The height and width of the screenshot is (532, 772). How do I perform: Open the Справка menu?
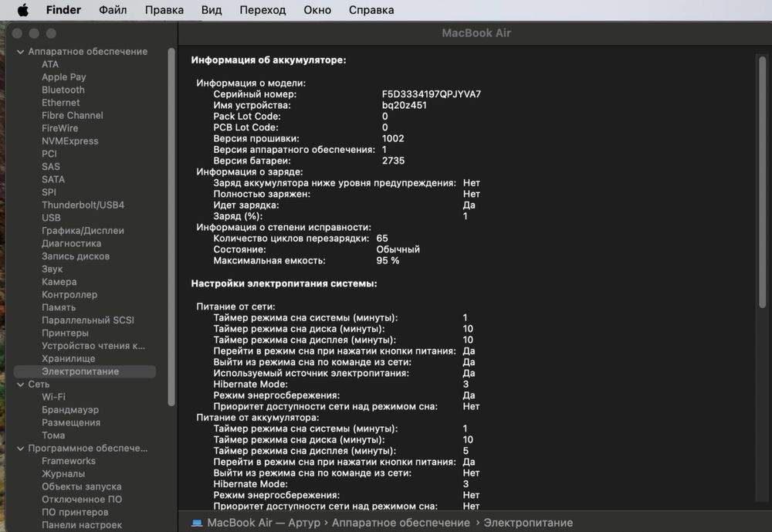(x=371, y=10)
